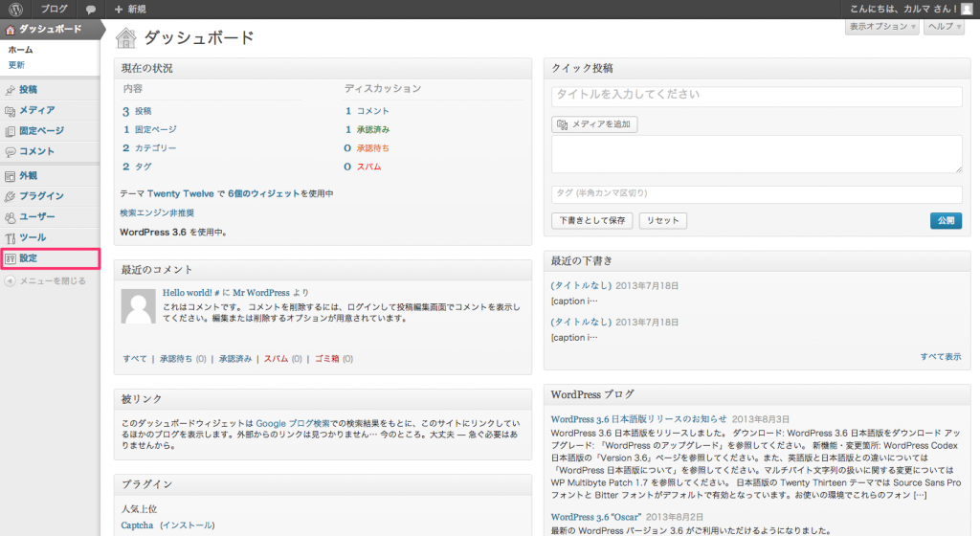
Task: Click the pushpin Posts icon
Action: 10,90
